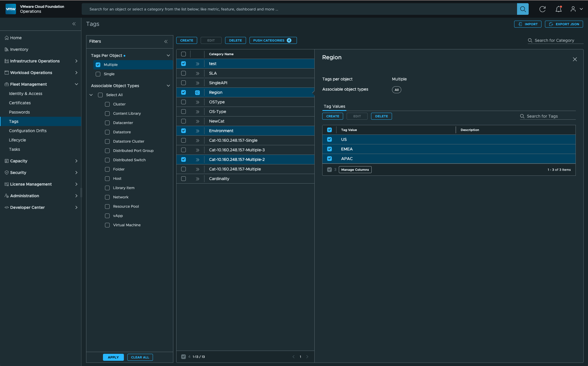Collapse the left navigation sidebar
This screenshot has width=588, height=366.
pos(74,24)
